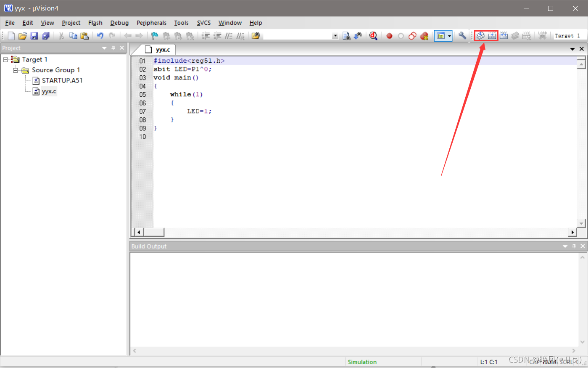Kill all breakpoints icon

424,36
